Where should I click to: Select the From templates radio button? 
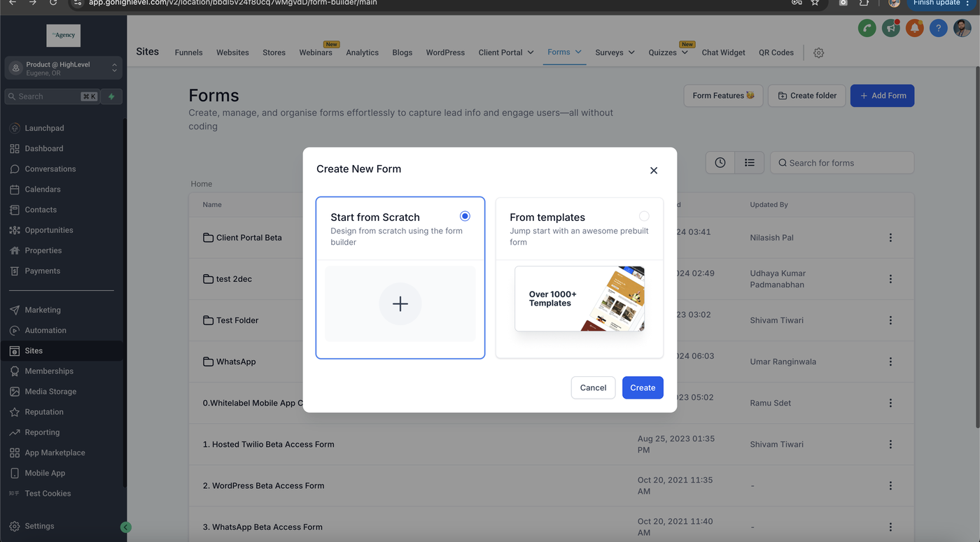[x=644, y=216]
